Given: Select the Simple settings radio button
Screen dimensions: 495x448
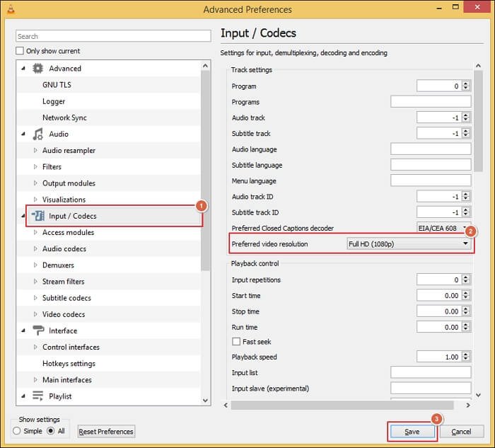Looking at the screenshot, I should (17, 431).
